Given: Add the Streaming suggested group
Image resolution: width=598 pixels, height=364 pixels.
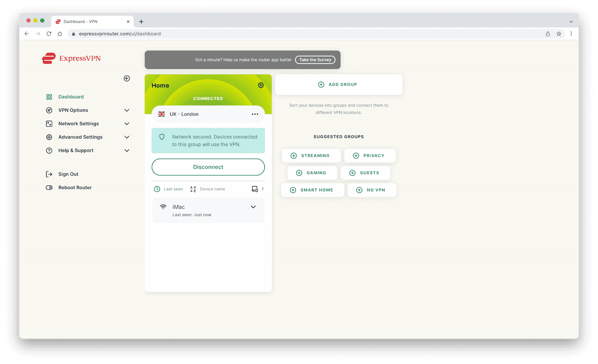Looking at the screenshot, I should pos(311,155).
